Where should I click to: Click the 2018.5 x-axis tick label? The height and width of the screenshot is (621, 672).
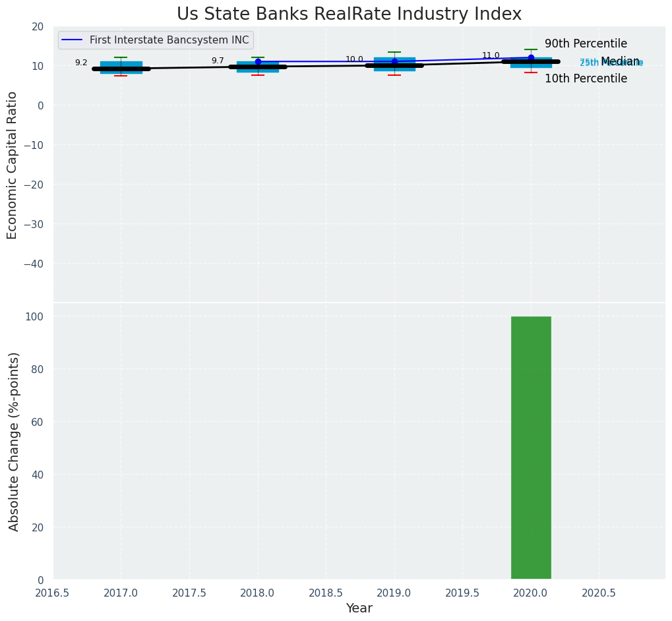325,593
